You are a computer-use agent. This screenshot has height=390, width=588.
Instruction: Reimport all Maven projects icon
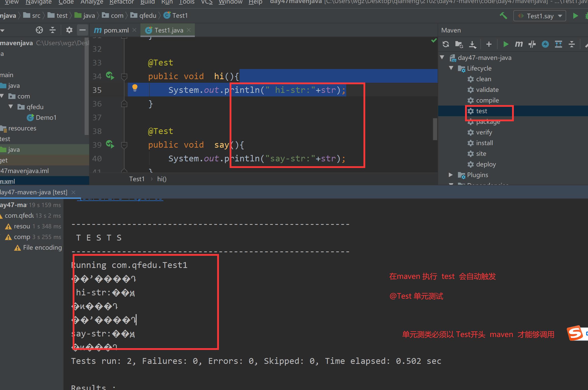pyautogui.click(x=446, y=44)
